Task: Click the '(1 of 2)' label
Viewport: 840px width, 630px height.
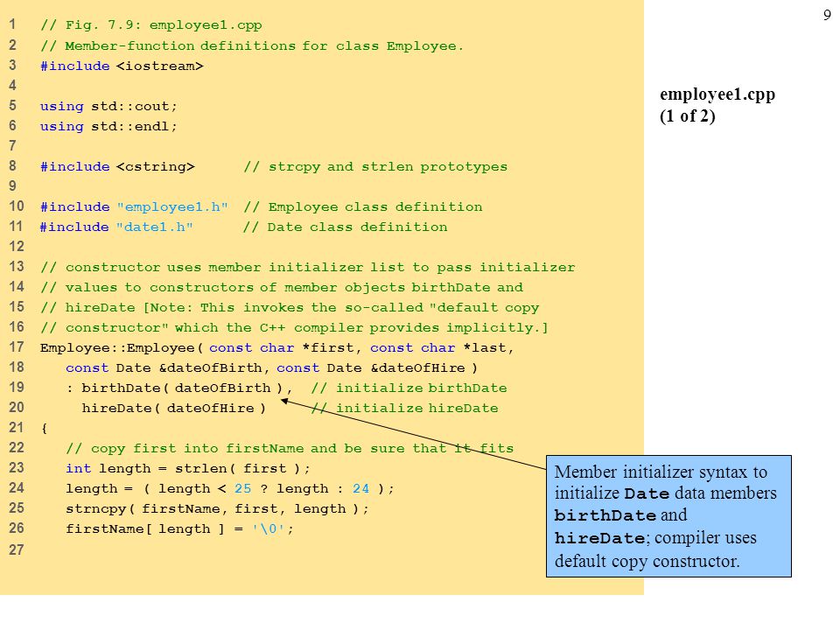Action: coord(688,115)
